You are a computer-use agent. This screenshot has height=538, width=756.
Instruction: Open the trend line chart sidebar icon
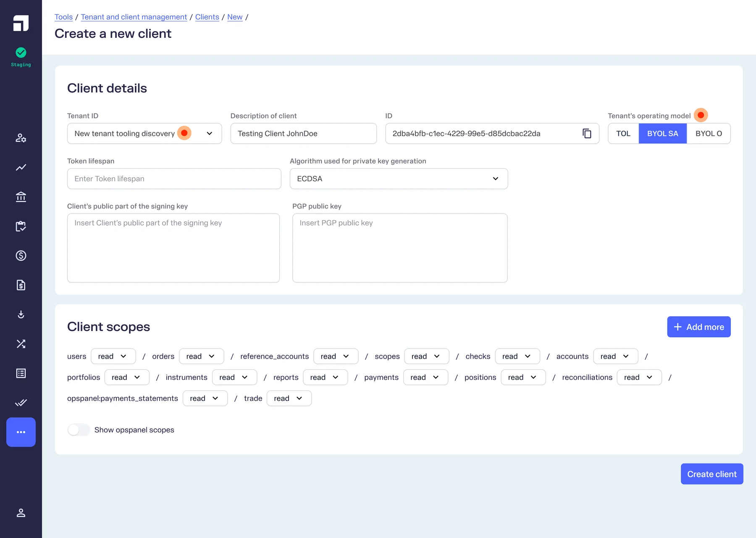point(21,167)
